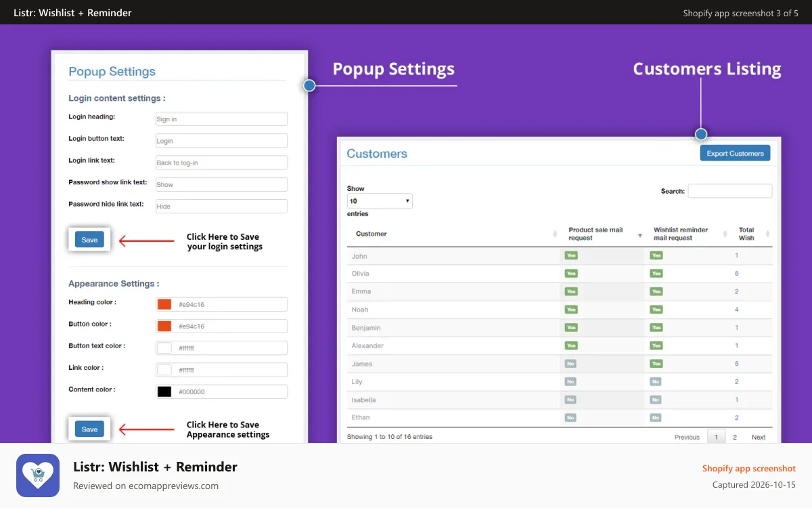
Task: Open the Show entries dropdown
Action: pyautogui.click(x=380, y=201)
